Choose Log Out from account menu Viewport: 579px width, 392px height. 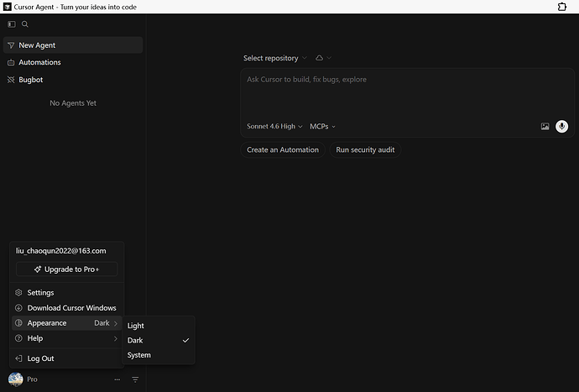(67, 358)
